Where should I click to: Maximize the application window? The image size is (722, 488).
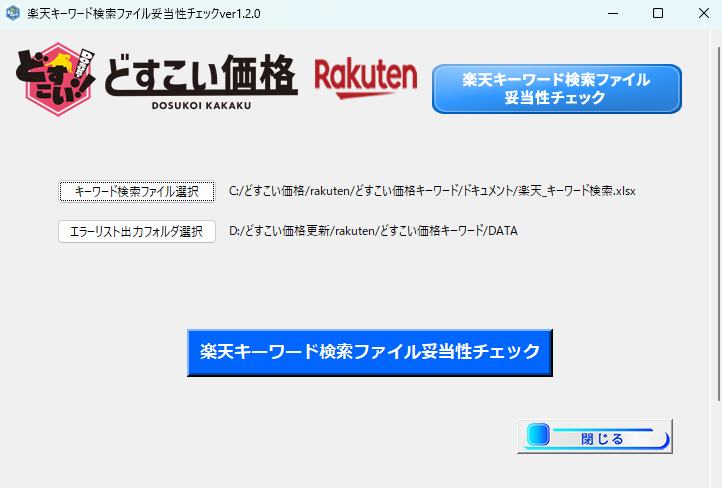coord(658,13)
